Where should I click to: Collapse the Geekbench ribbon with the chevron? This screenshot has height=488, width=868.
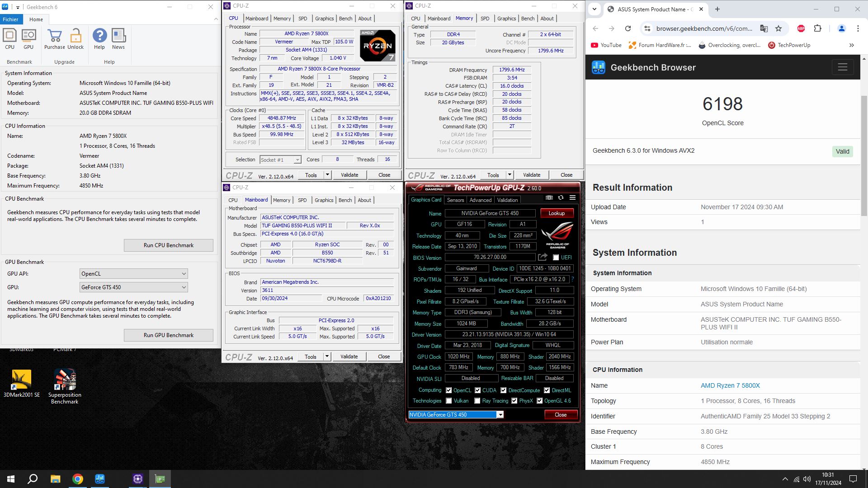[216, 19]
